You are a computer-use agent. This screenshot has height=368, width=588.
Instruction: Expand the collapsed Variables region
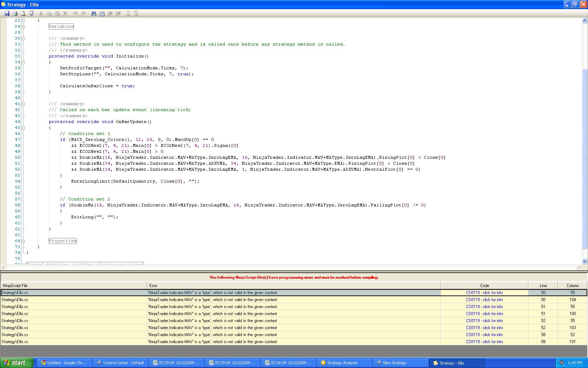coord(61,26)
